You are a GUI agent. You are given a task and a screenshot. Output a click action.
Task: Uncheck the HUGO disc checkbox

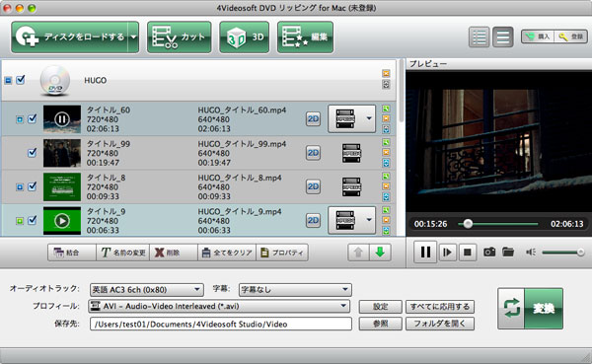[x=21, y=80]
